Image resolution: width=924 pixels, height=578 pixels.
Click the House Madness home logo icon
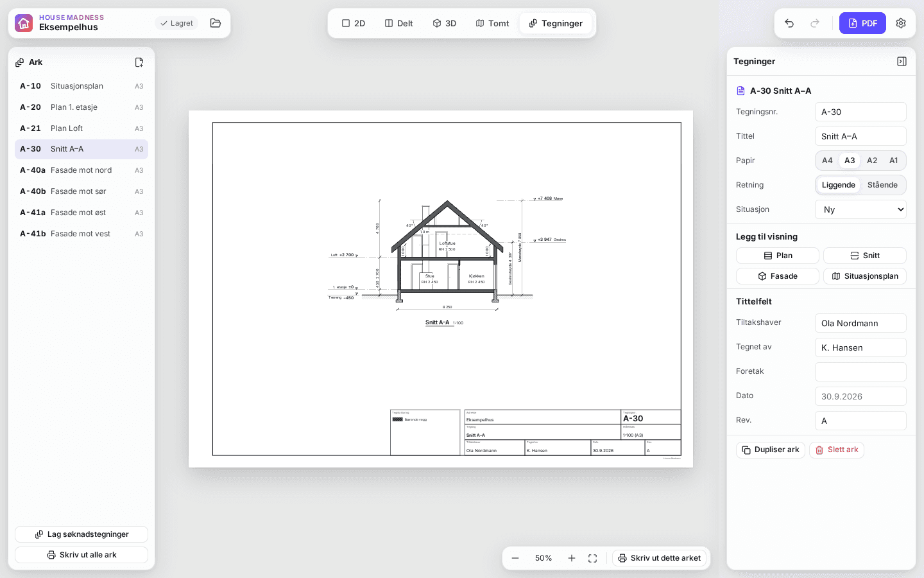(x=24, y=23)
